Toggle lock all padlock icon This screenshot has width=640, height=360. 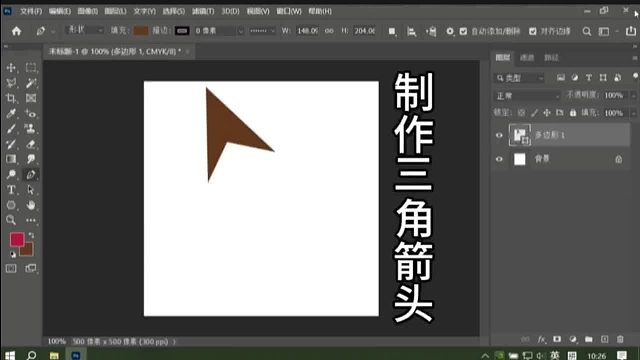(x=573, y=113)
